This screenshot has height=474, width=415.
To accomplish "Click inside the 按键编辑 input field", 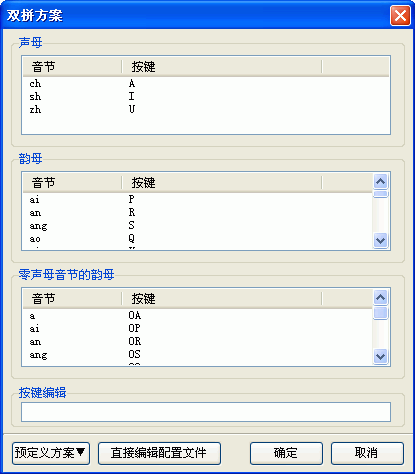I will coord(206,412).
